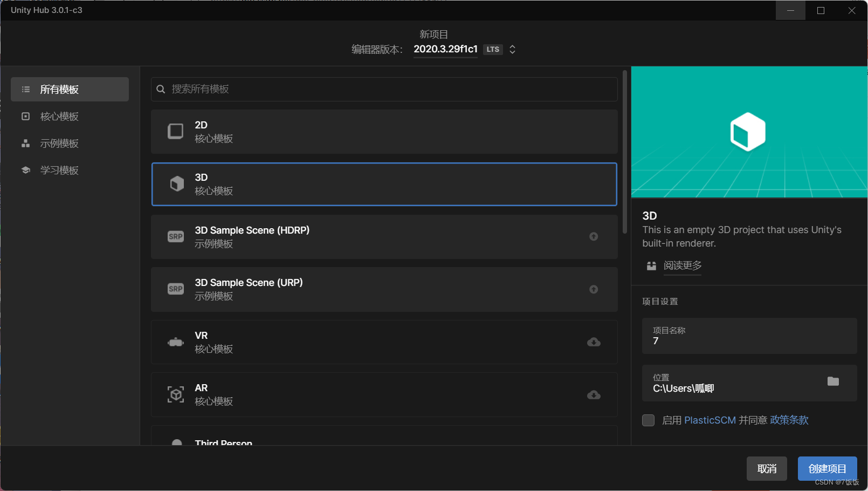This screenshot has width=868, height=491.
Task: Open the editor version selector arrows
Action: coord(513,49)
